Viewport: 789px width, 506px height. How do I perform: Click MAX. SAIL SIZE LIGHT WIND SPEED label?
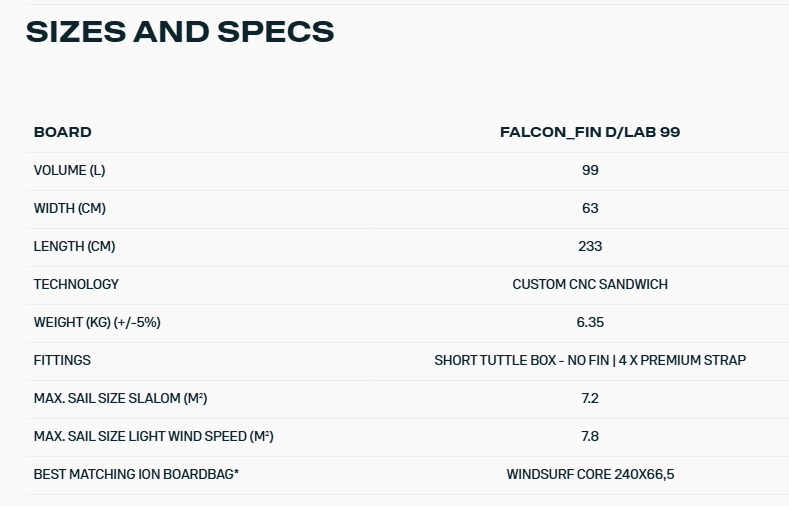tap(153, 436)
